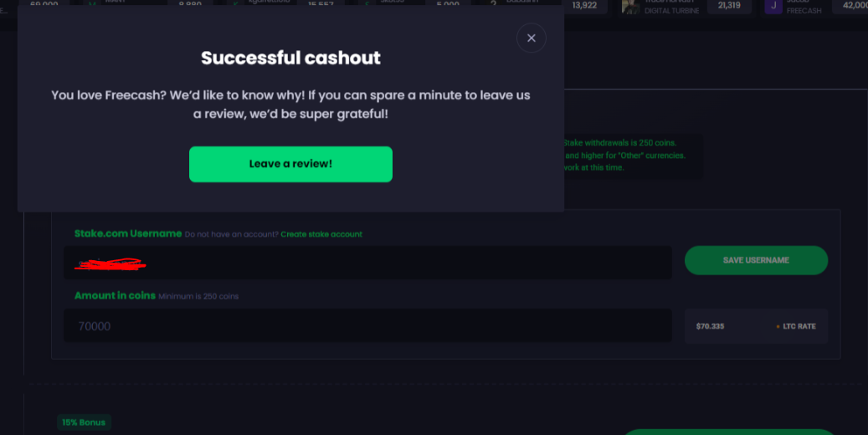Image resolution: width=868 pixels, height=435 pixels.
Task: Click the Leave a review! button
Action: (x=290, y=164)
